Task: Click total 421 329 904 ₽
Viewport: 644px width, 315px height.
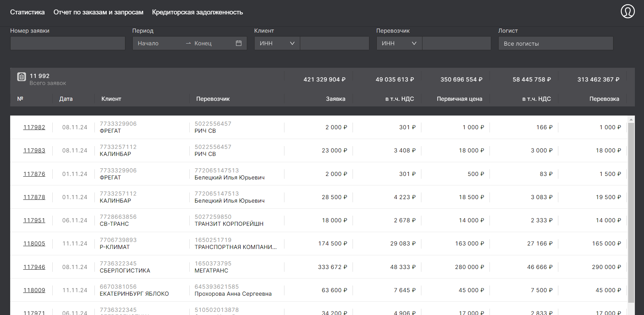Action: [324, 79]
